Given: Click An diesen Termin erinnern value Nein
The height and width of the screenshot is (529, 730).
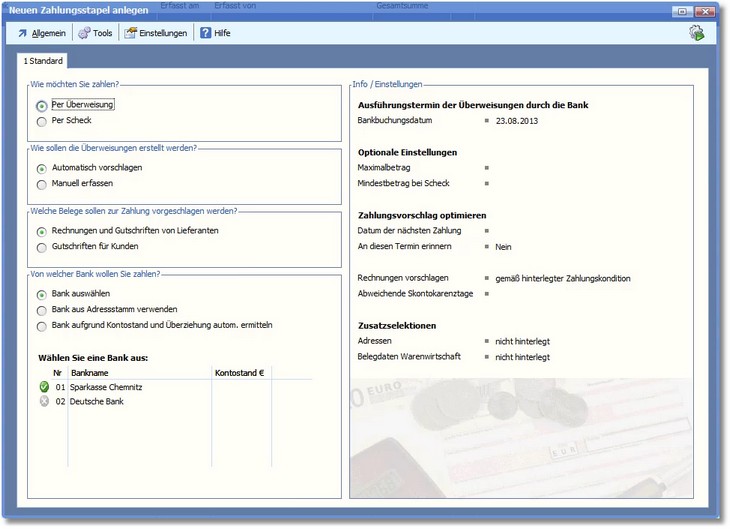Looking at the screenshot, I should (504, 246).
